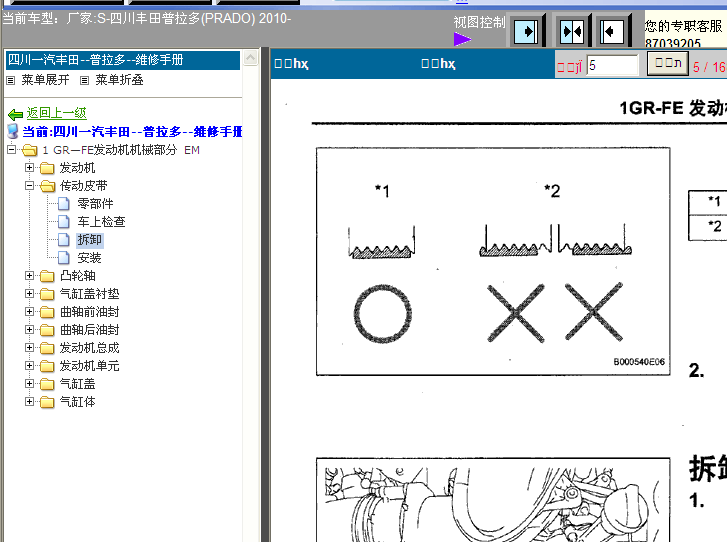The width and height of the screenshot is (727, 542).
Task: Click the 发动机总成 folder icon
Action: click(47, 348)
